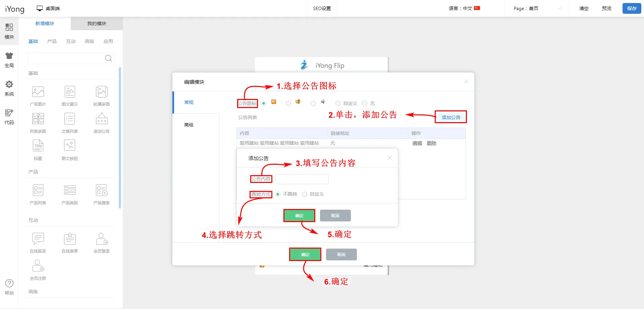Select the 轮播多图 carousel module icon
This screenshot has height=309, width=644.
101,92
